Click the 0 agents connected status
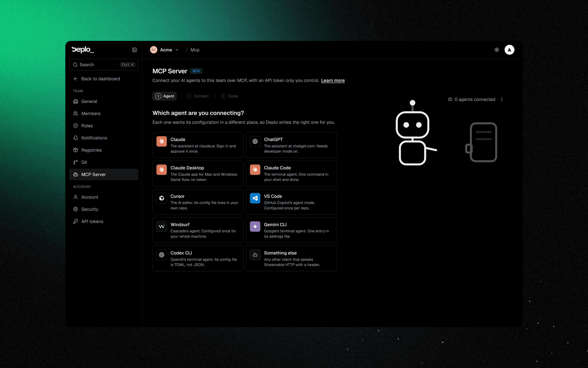 point(471,99)
